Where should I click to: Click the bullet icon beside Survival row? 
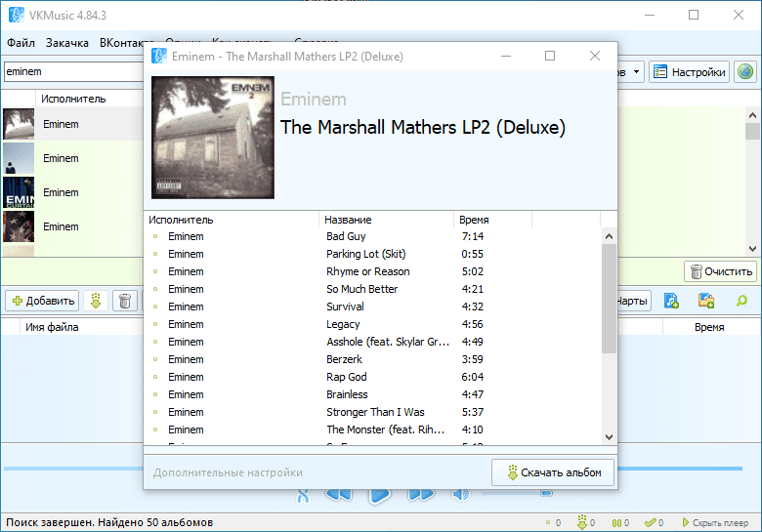[x=155, y=307]
